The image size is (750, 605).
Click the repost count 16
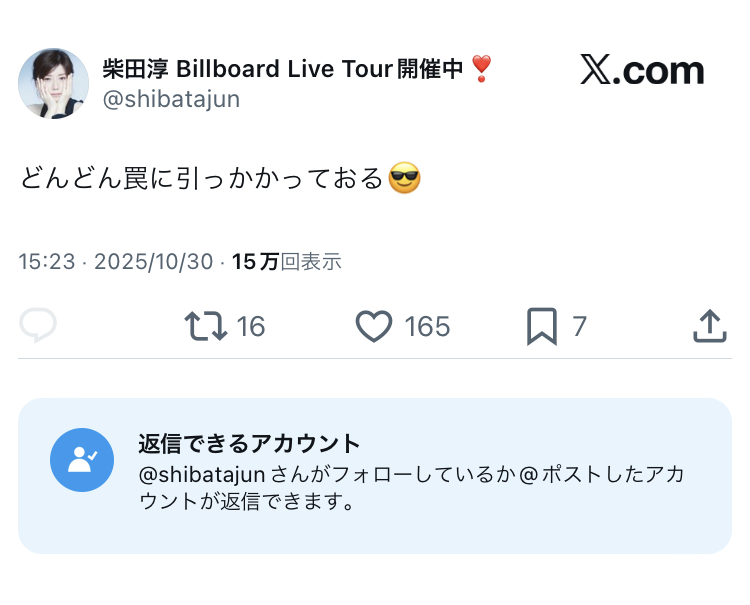251,326
